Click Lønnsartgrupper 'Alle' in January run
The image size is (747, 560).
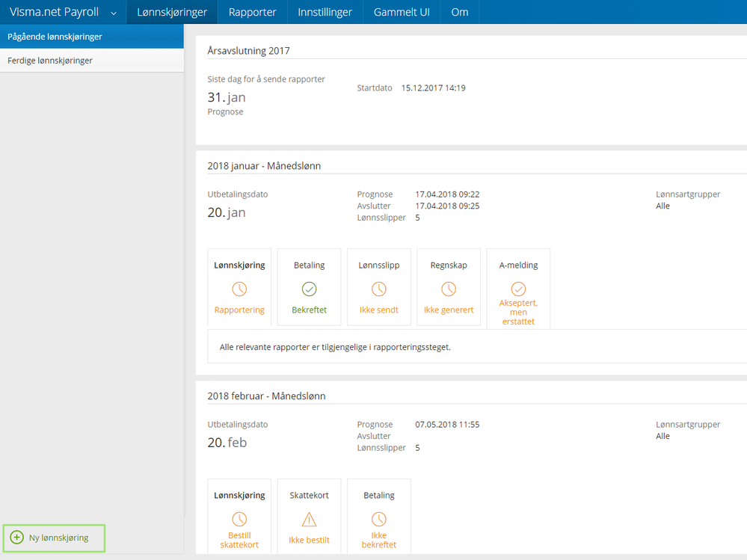pos(663,206)
